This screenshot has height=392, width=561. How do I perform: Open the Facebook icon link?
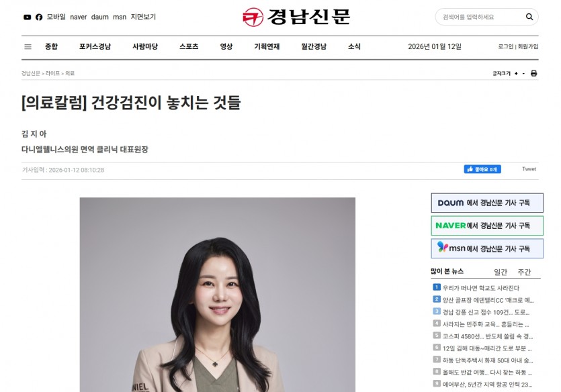39,17
